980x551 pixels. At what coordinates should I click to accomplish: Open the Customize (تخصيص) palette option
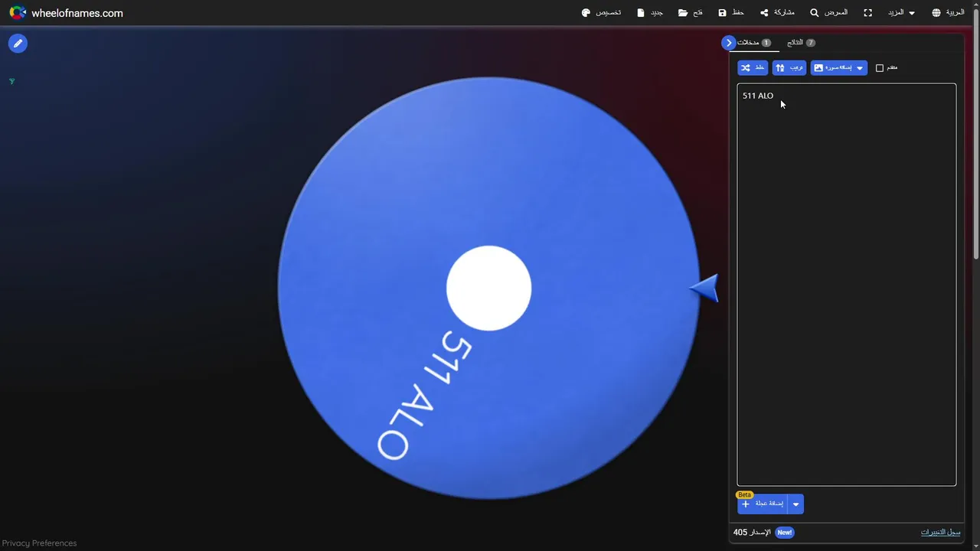[601, 13]
